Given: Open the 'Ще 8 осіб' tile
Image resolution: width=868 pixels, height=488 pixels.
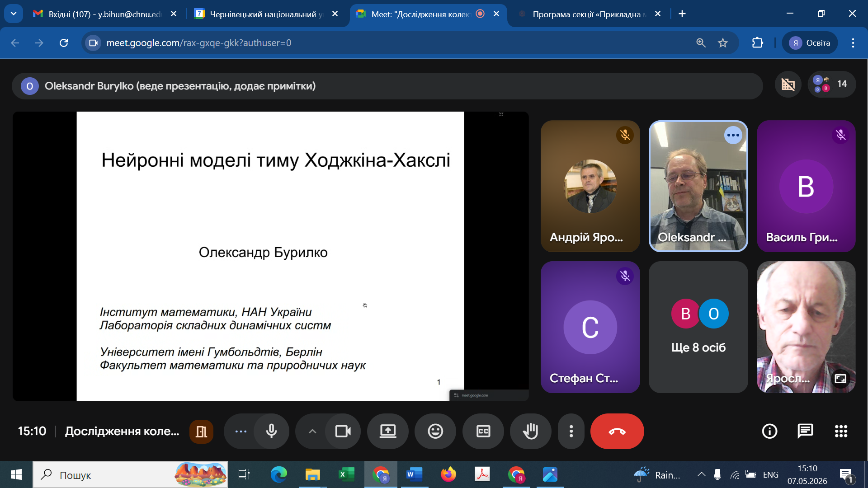Looking at the screenshot, I should 698,327.
